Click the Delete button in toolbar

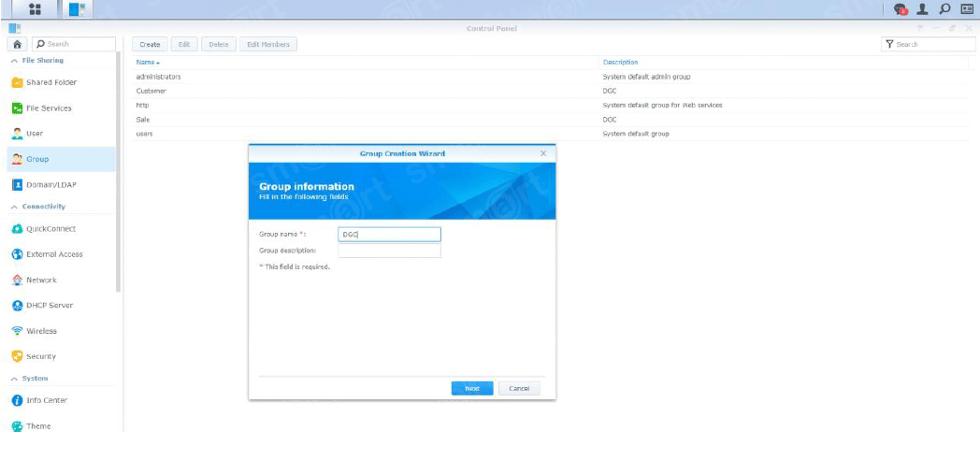219,44
